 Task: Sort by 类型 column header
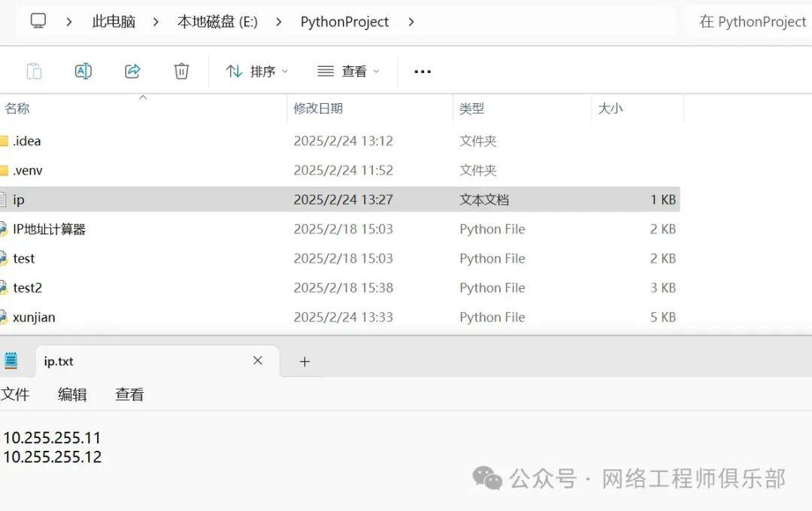coord(471,108)
